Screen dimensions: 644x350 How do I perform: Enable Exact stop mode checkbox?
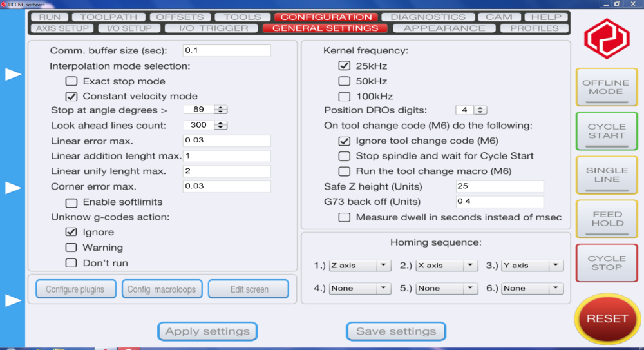click(x=71, y=81)
